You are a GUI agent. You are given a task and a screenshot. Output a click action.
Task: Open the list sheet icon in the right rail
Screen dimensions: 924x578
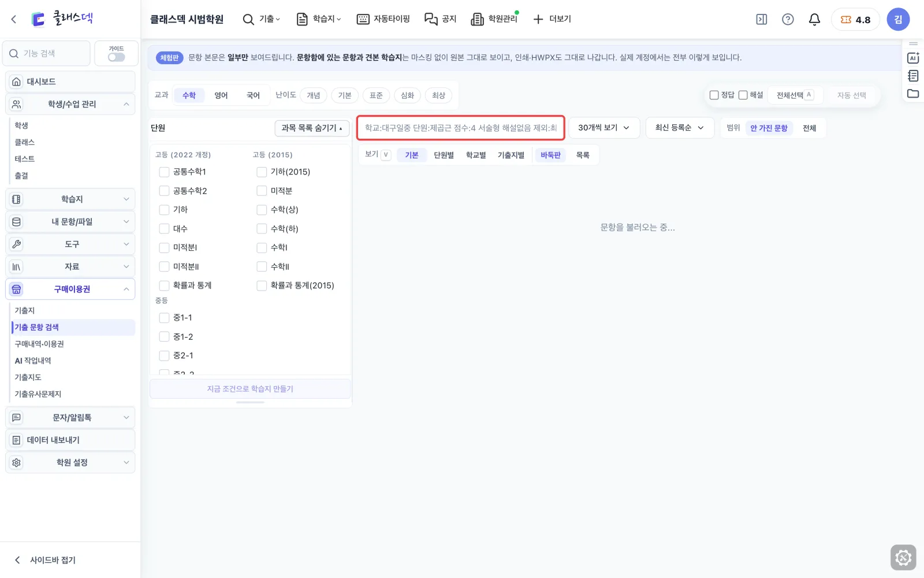pos(913,76)
